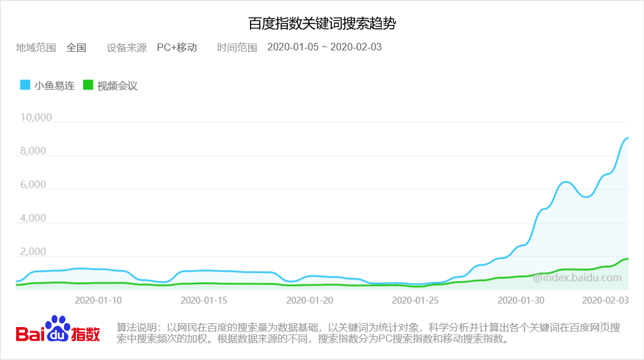Toggle the 视频会议 series legend label
The image size is (644, 360).
[x=117, y=86]
